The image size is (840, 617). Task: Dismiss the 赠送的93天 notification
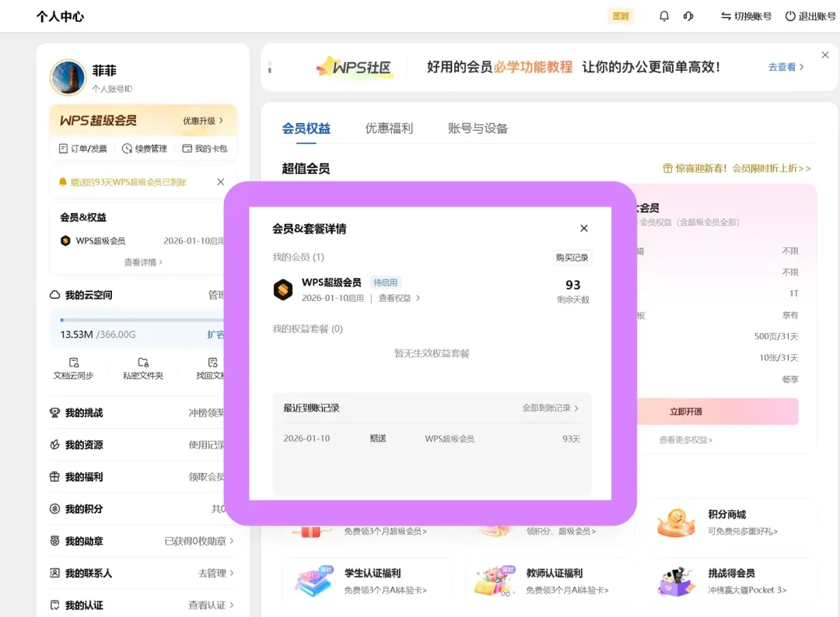tap(221, 182)
